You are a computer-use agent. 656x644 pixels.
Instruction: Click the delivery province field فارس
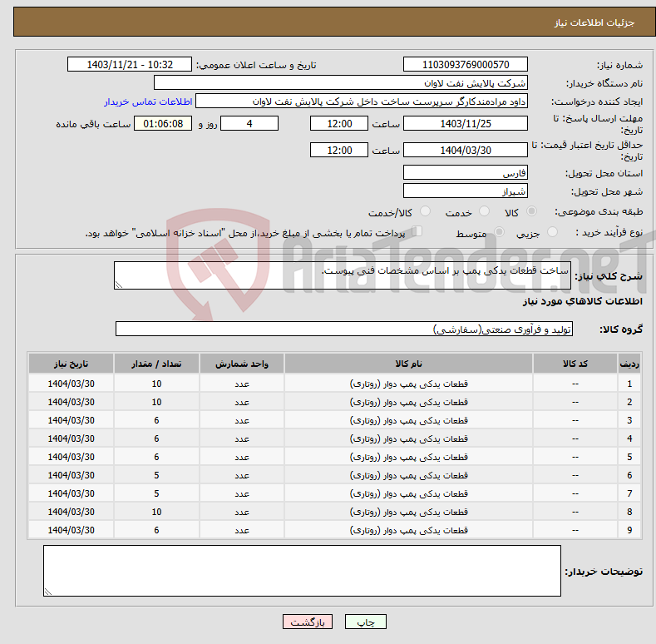pyautogui.click(x=466, y=172)
